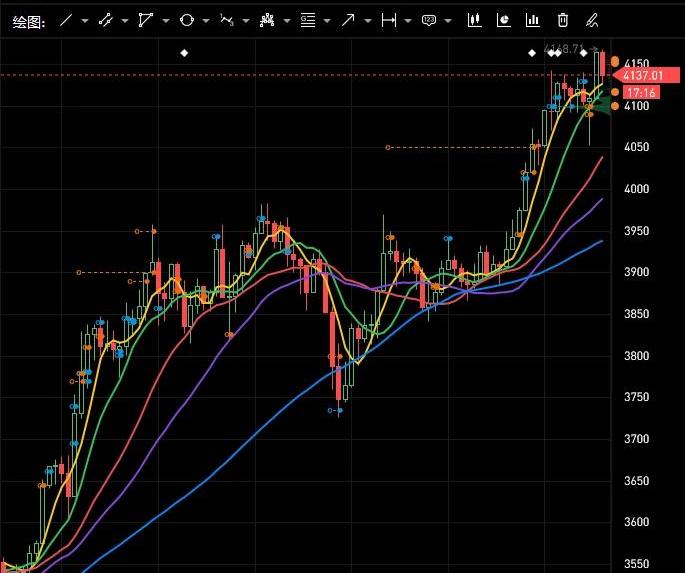The image size is (685, 573).
Task: Select the arrow drawing tool
Action: click(x=348, y=20)
